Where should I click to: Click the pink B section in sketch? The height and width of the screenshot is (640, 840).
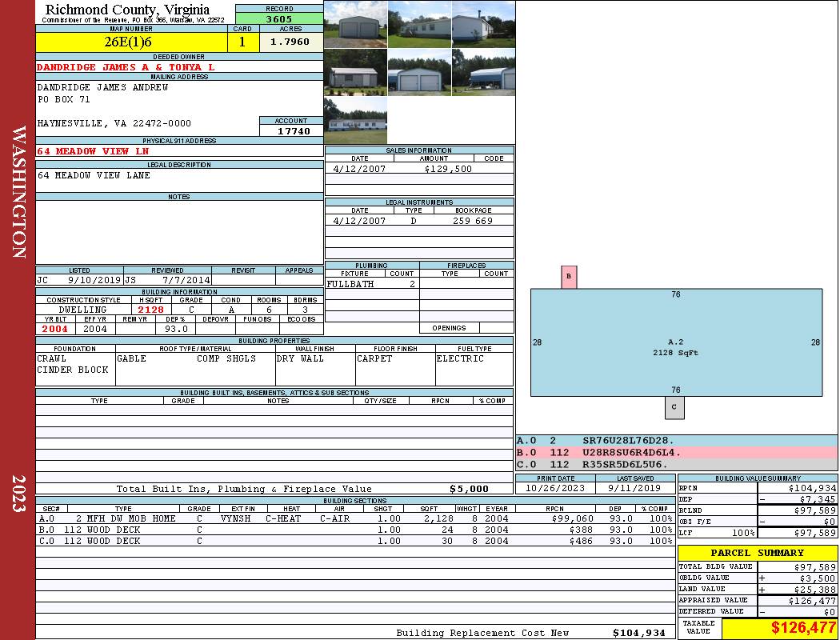click(569, 277)
